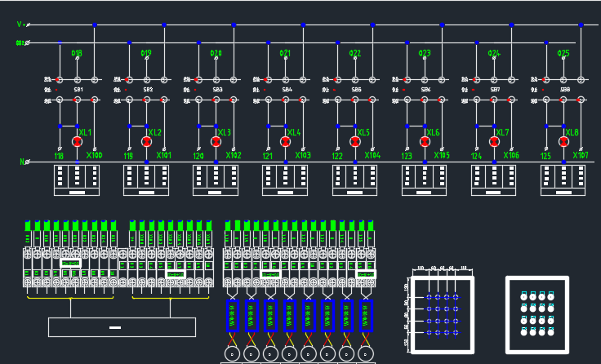This screenshot has width=601, height=364.
Task: Select the red XL1 indicator lamp symbol
Action: 78,141
